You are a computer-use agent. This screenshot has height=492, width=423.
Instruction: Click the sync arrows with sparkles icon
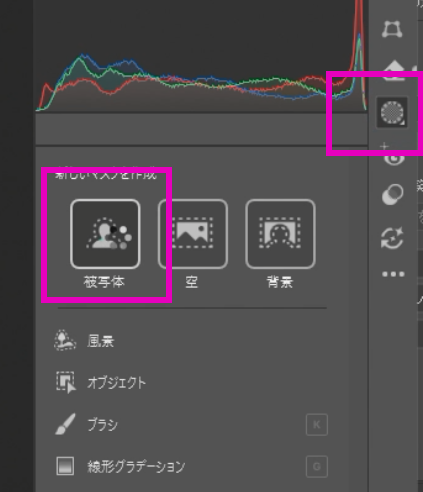tap(393, 238)
